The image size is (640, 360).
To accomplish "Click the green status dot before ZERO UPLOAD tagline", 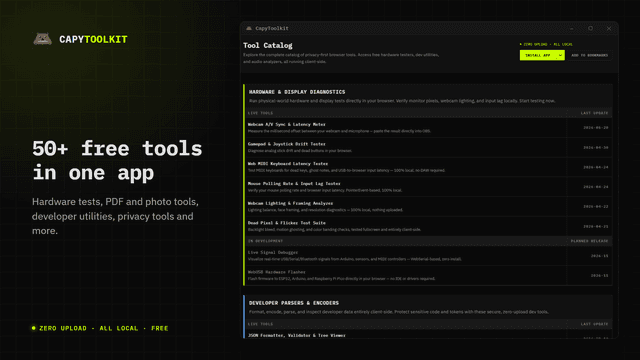I will pyautogui.click(x=34, y=328).
